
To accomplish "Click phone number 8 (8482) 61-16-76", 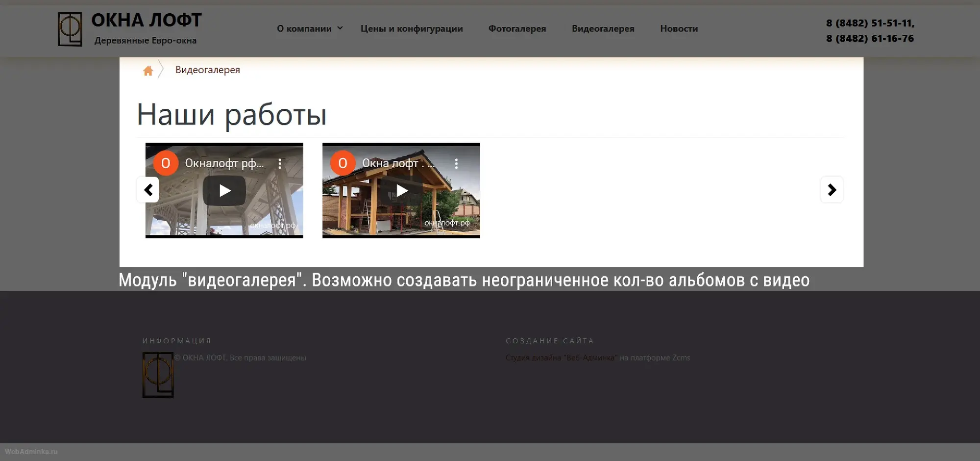I will point(870,38).
